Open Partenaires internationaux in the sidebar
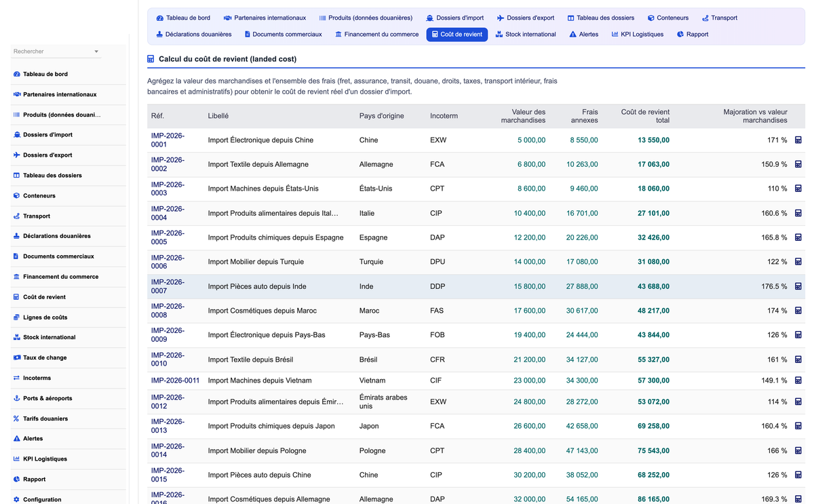The height and width of the screenshot is (504, 814). (x=69, y=94)
